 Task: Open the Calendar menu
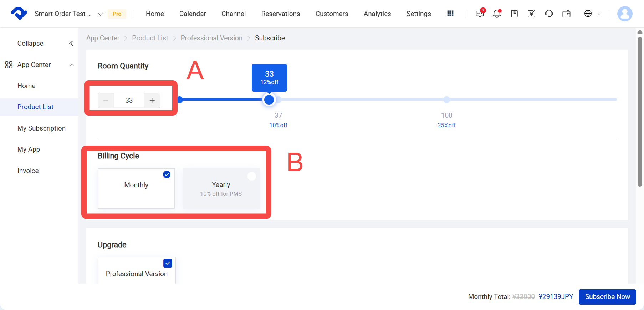193,14
